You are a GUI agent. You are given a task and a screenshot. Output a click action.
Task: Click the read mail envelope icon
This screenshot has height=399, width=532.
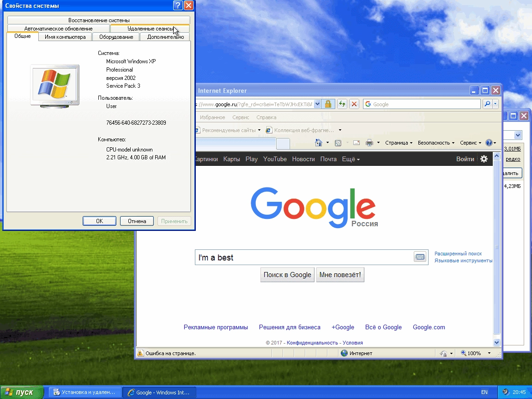click(x=356, y=143)
